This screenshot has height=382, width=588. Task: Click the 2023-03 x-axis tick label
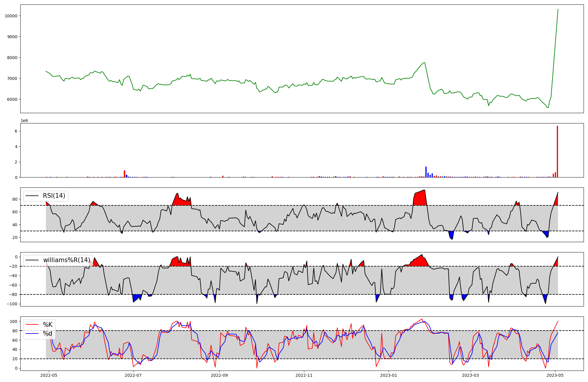tap(471, 375)
